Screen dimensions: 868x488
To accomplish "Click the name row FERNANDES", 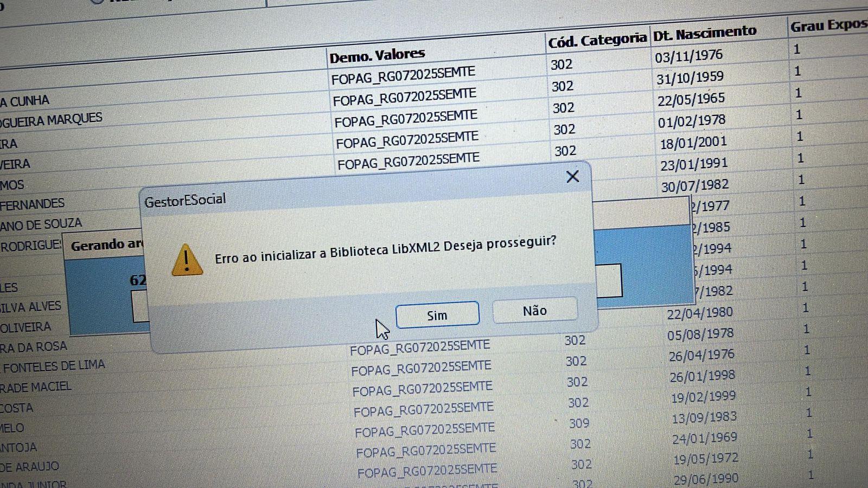I will [x=32, y=204].
